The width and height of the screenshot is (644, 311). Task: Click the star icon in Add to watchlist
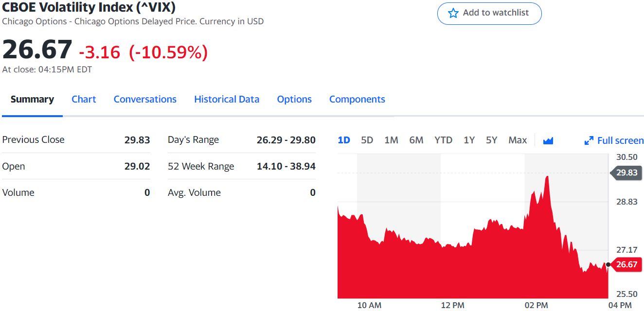[x=453, y=13]
